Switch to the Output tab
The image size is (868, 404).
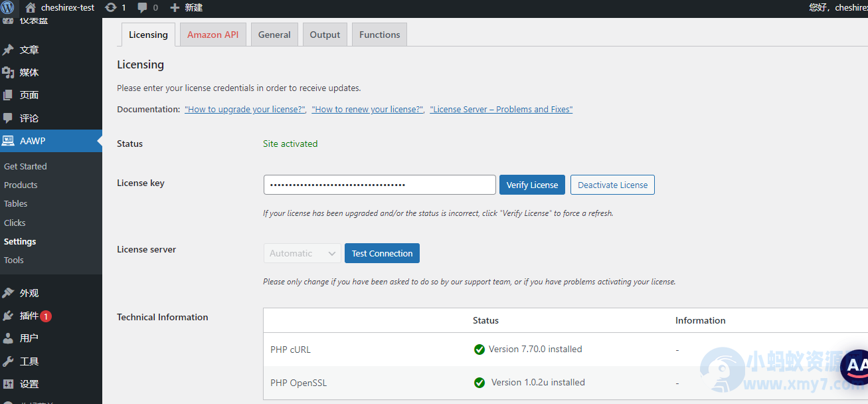click(x=325, y=34)
